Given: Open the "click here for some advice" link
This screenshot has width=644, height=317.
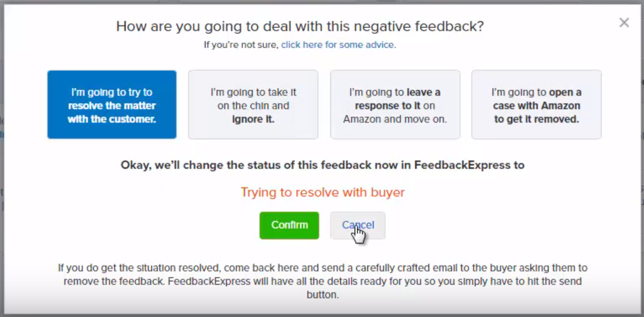Looking at the screenshot, I should pos(338,45).
